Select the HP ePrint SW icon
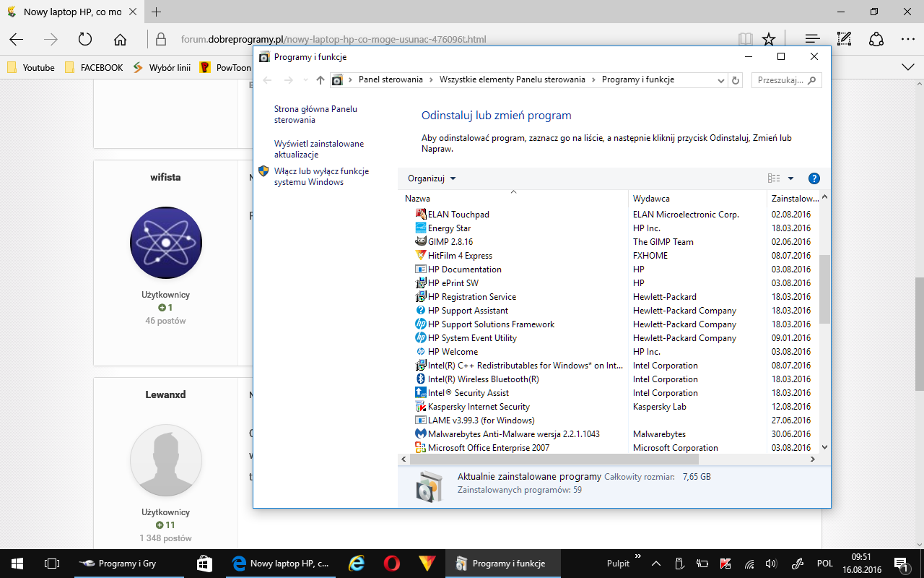The width and height of the screenshot is (924, 578). [421, 283]
